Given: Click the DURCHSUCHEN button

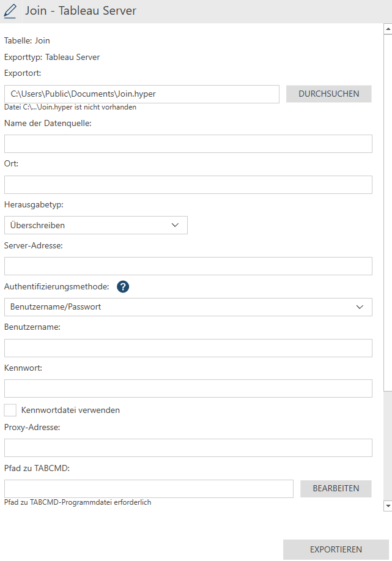Looking at the screenshot, I should click(x=328, y=94).
